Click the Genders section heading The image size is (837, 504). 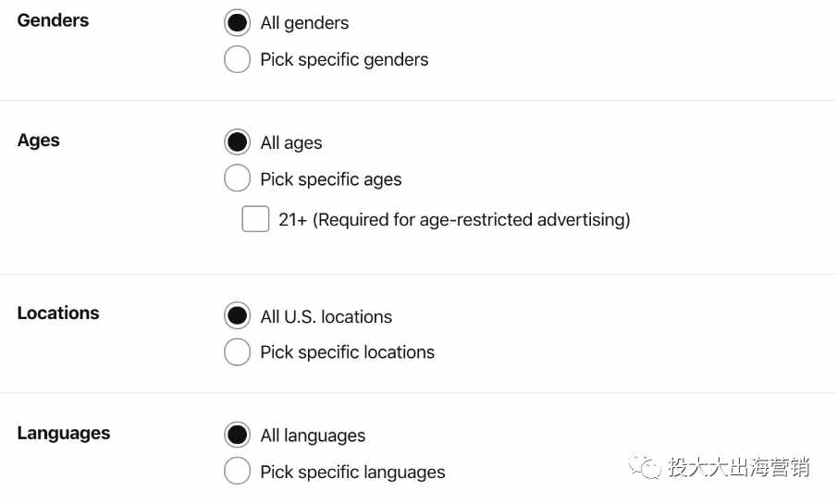[53, 20]
